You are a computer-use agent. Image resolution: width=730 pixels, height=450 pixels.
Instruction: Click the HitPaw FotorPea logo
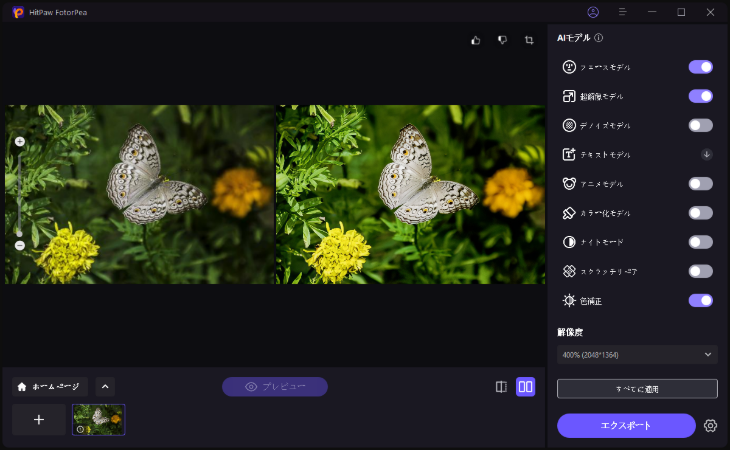coord(18,12)
